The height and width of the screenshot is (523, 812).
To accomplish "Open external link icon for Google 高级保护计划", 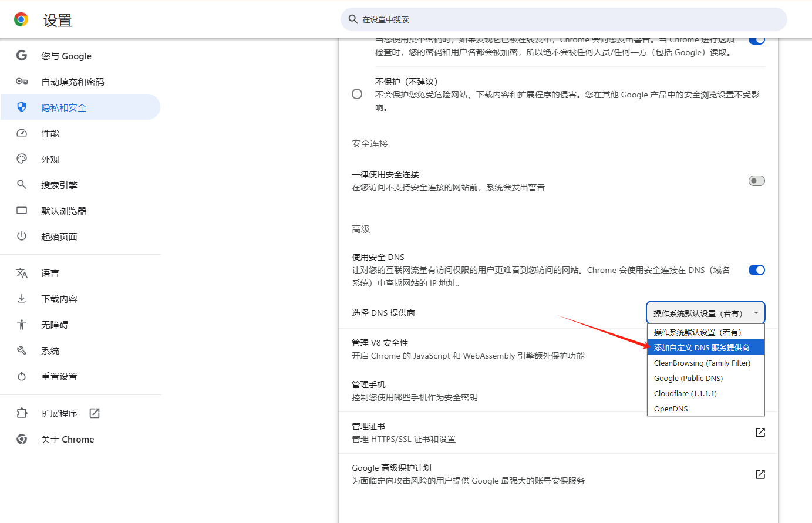I will [760, 474].
